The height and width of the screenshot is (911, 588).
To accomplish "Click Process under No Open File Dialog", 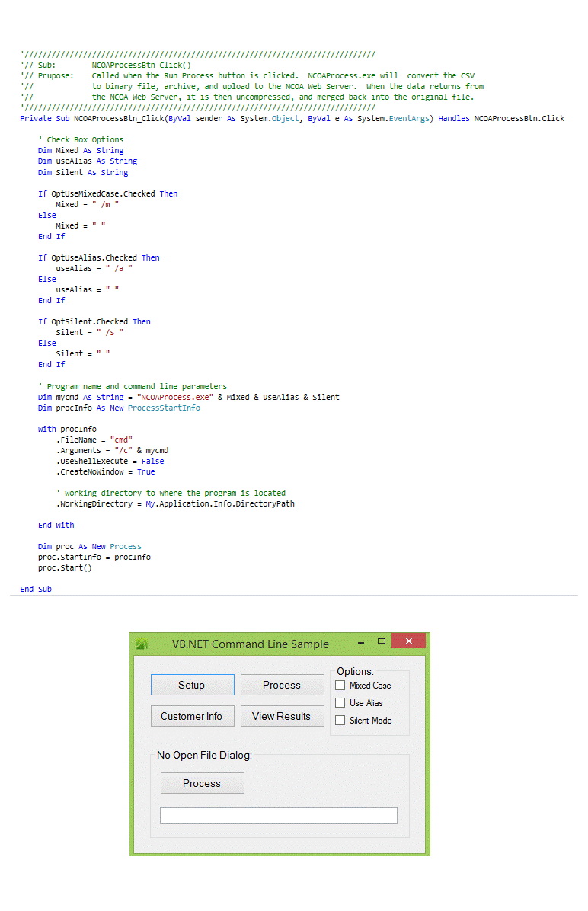I will 202,783.
